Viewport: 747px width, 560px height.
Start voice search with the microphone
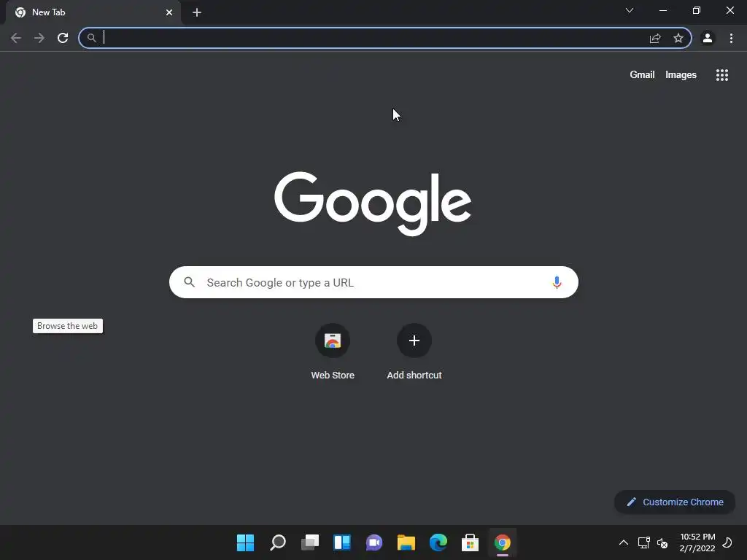[x=557, y=282]
